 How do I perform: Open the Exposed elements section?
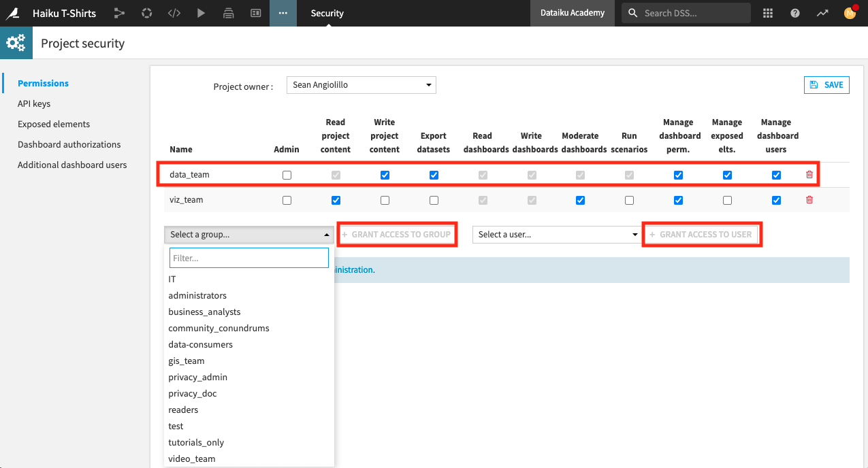[x=54, y=124]
